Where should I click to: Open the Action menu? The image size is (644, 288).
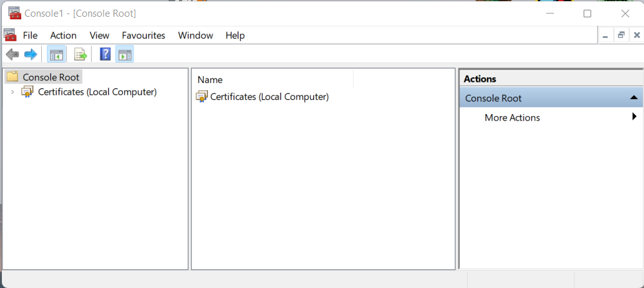63,35
